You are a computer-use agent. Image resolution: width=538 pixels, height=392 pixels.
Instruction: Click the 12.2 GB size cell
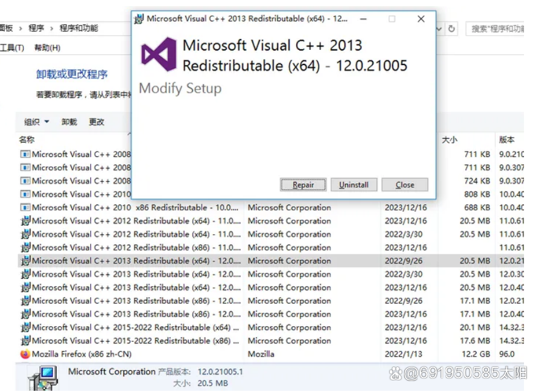pyautogui.click(x=476, y=354)
